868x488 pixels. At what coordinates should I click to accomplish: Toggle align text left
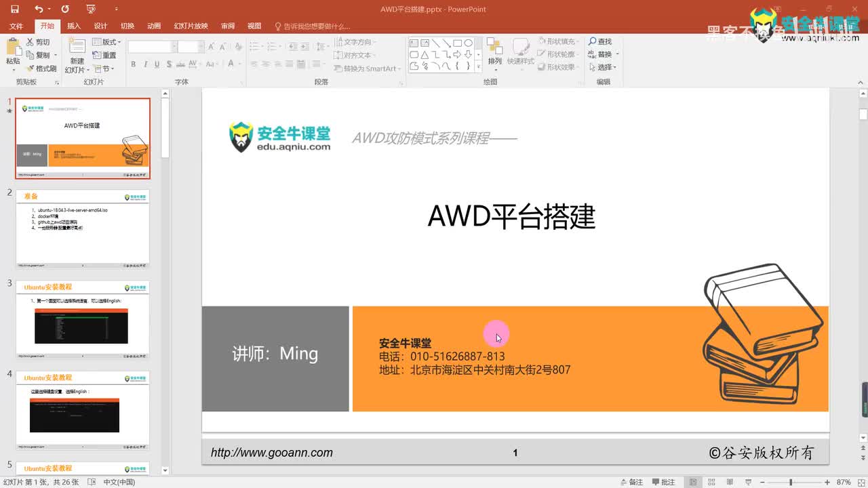point(253,64)
